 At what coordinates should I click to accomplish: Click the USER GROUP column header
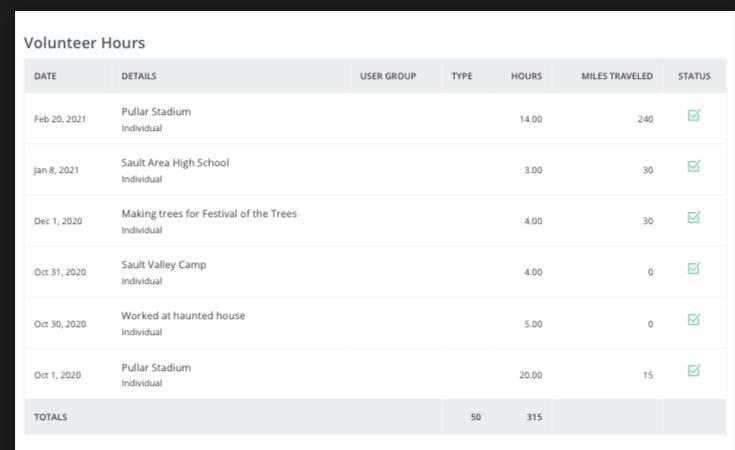[x=388, y=76]
